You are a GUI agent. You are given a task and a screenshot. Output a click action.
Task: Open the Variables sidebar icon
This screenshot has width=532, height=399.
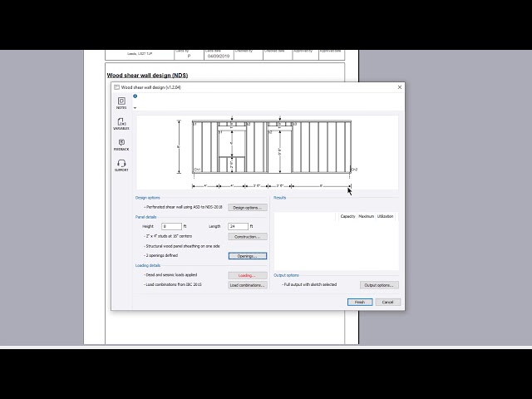click(x=121, y=124)
